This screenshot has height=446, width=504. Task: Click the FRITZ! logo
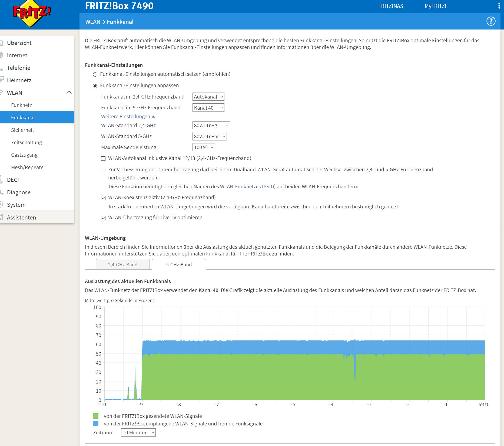coord(32,14)
